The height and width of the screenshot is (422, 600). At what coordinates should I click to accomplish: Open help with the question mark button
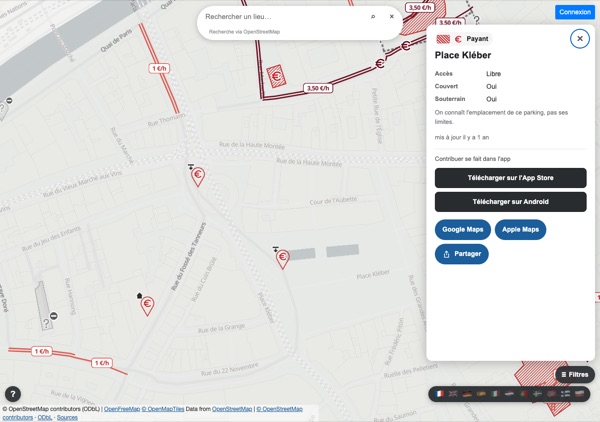(x=13, y=394)
